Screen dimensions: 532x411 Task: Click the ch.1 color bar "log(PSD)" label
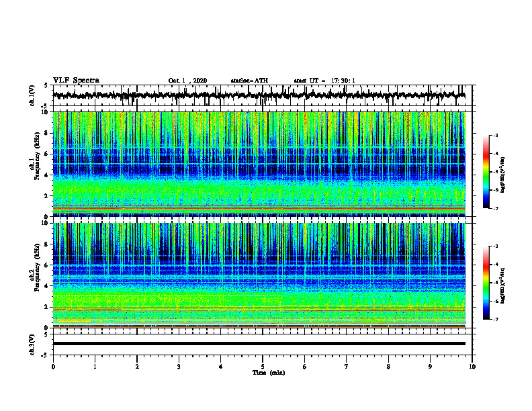(503, 175)
